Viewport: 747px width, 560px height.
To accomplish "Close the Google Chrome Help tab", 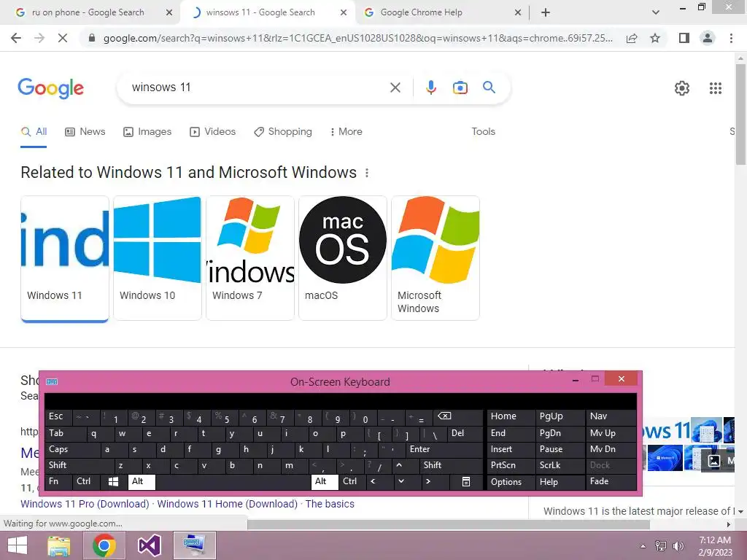I will [x=518, y=12].
